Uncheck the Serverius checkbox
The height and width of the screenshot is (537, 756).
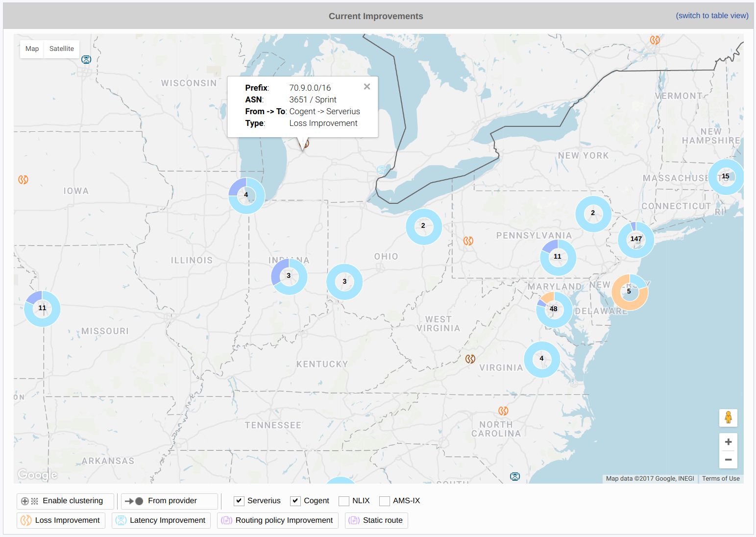239,501
